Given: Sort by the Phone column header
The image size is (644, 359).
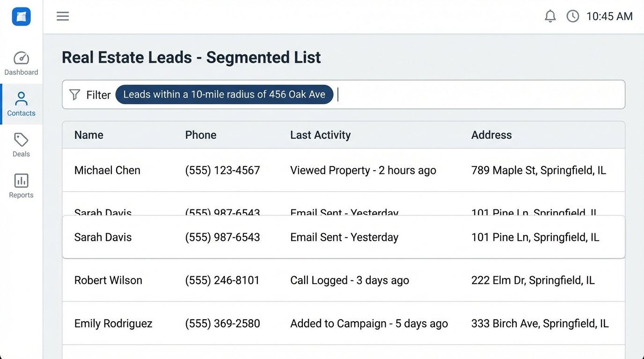Looking at the screenshot, I should coord(200,135).
